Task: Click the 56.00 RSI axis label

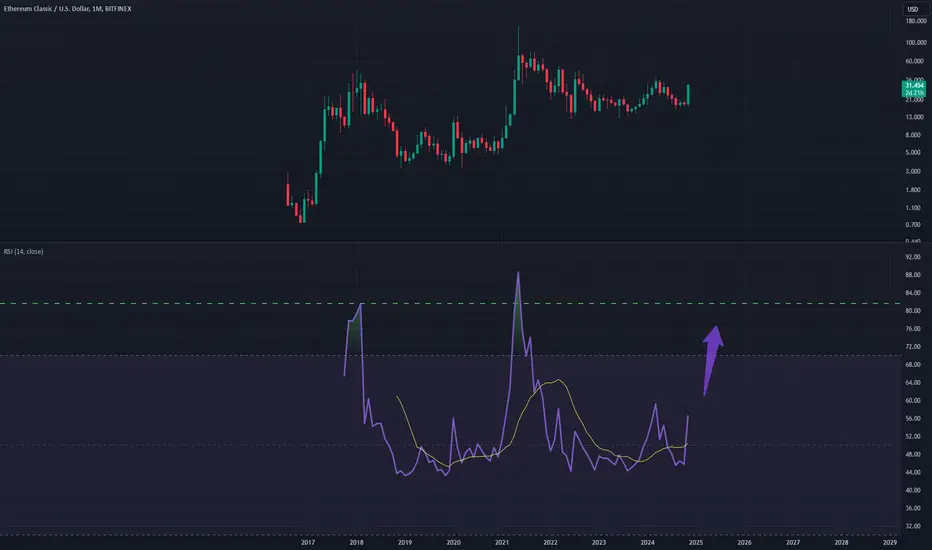Action: tap(912, 419)
